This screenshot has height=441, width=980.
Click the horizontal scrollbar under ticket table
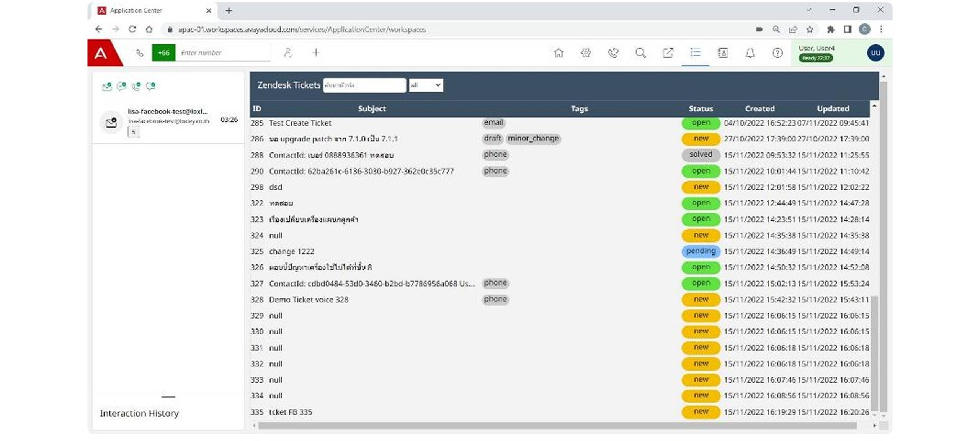557,425
